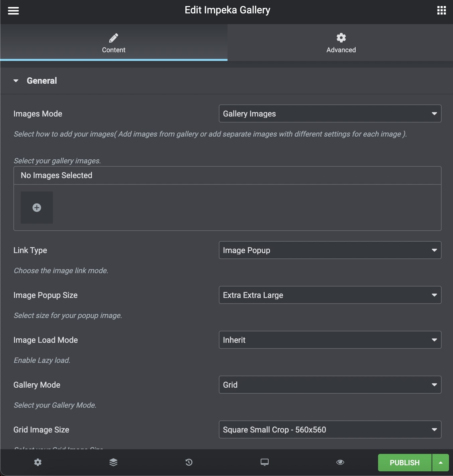Click 'Select your Gallery Mode.' hint

(x=55, y=405)
